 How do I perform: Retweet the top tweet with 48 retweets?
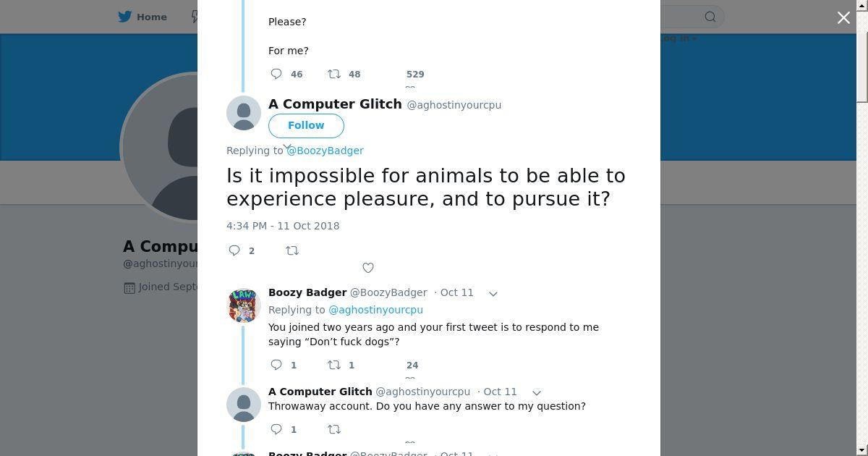pyautogui.click(x=334, y=74)
